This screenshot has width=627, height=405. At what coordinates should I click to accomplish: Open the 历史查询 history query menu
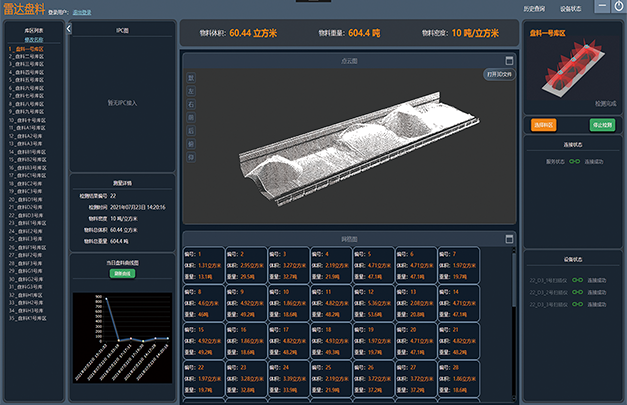(x=535, y=8)
